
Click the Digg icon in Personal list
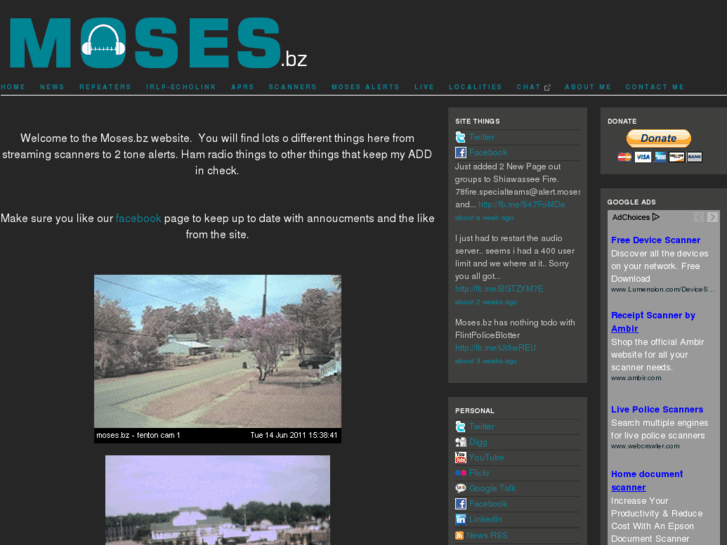460,442
